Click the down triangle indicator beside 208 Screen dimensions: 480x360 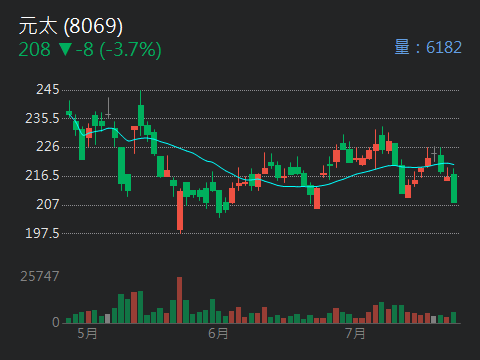(x=65, y=50)
